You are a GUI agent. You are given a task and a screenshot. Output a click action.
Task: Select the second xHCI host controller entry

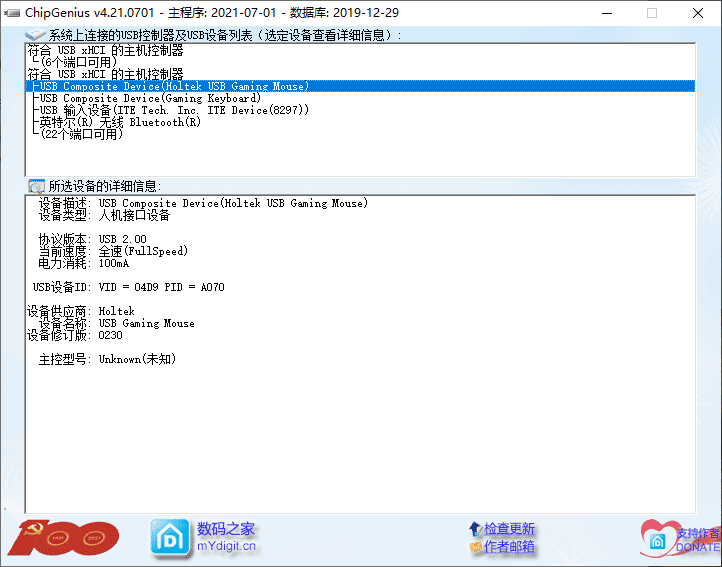click(106, 74)
